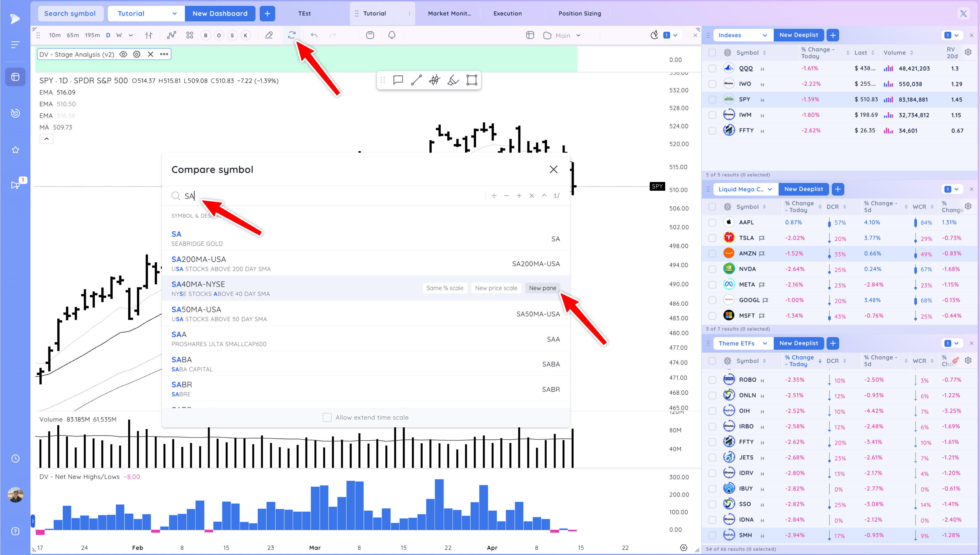Check the AAPL row checkbox
The image size is (980, 555).
(712, 223)
